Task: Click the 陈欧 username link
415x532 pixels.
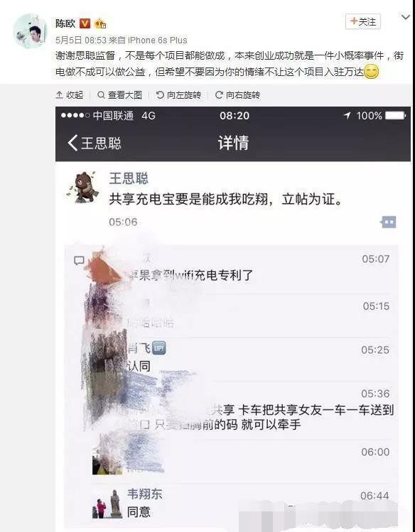Action: (x=65, y=23)
